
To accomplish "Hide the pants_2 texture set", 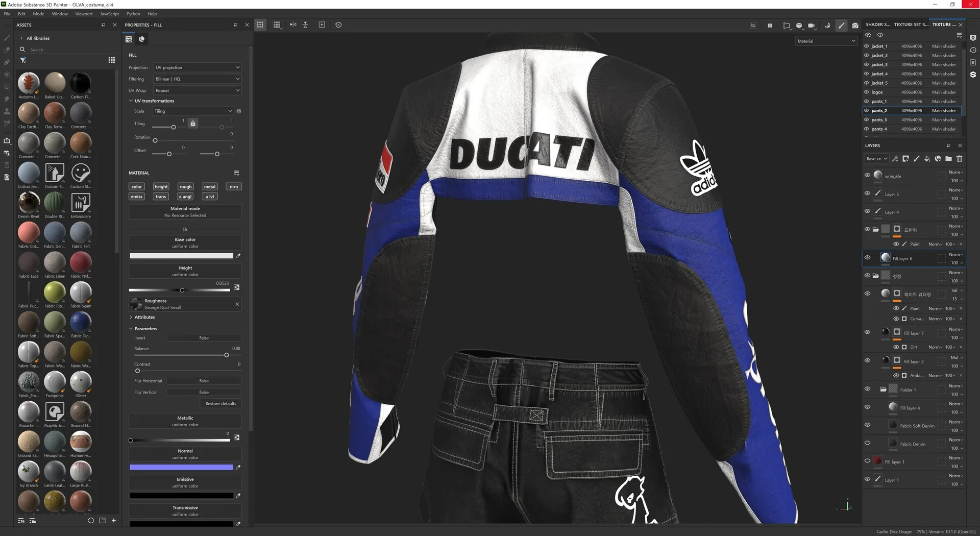I will point(866,110).
